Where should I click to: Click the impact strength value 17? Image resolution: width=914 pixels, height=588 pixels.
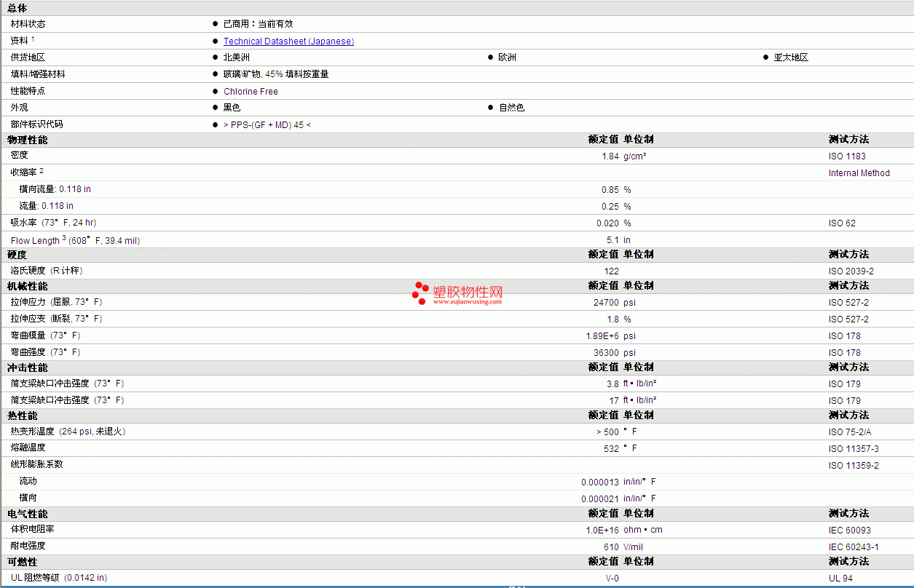point(614,401)
